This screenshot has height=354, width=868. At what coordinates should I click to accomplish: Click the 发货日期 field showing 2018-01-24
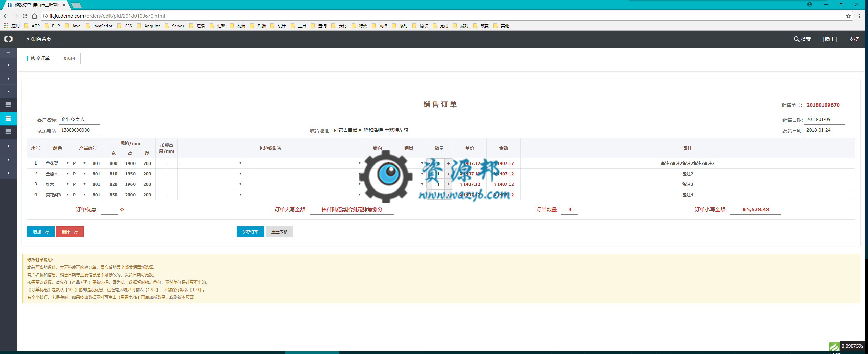coord(825,130)
